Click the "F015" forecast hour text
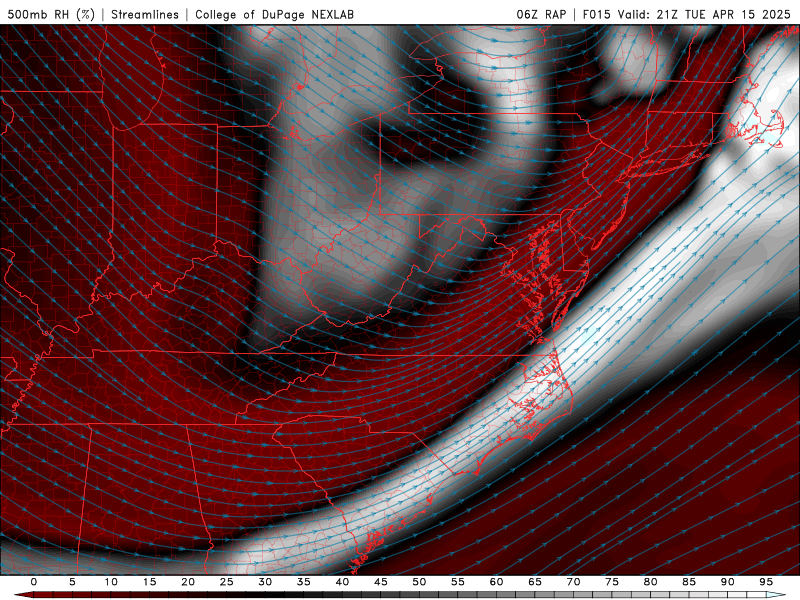This screenshot has width=800, height=600. [x=596, y=14]
